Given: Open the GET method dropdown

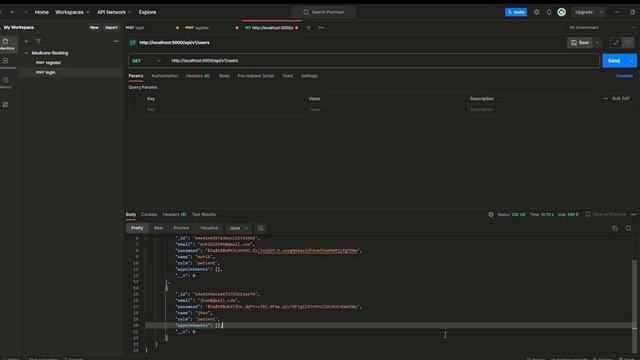Looking at the screenshot, I should 146,61.
